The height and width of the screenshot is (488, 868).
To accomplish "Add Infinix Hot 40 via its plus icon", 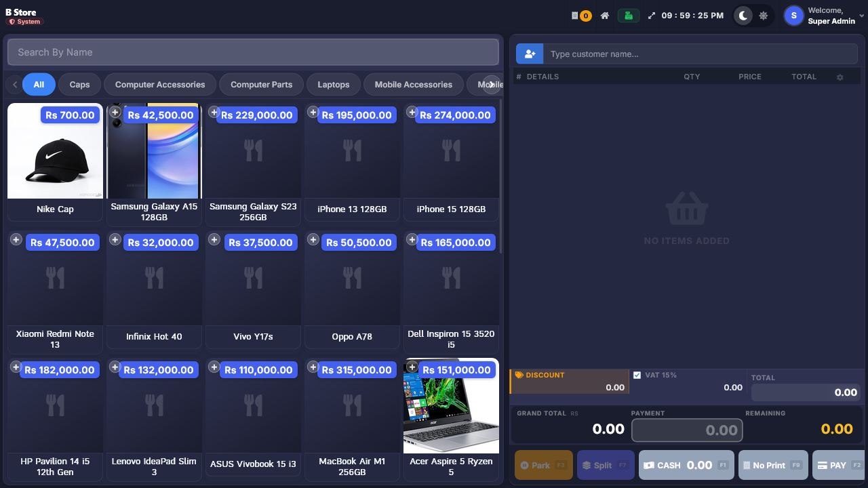I will 115,239.
